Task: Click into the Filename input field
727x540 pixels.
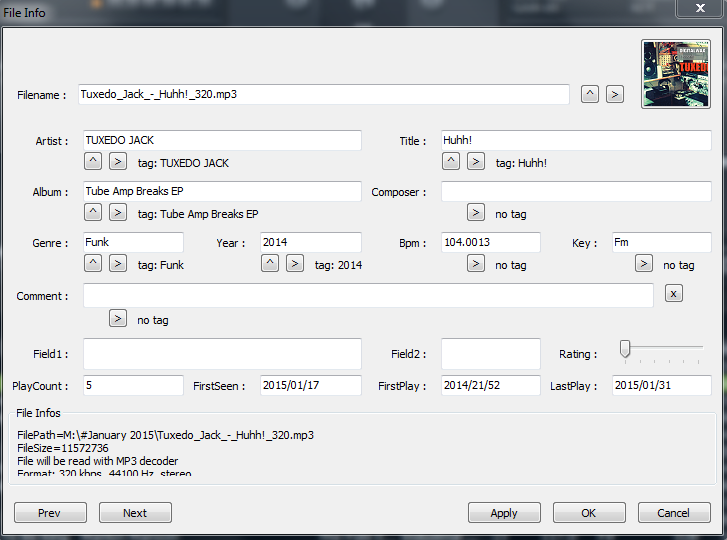Action: coord(324,94)
